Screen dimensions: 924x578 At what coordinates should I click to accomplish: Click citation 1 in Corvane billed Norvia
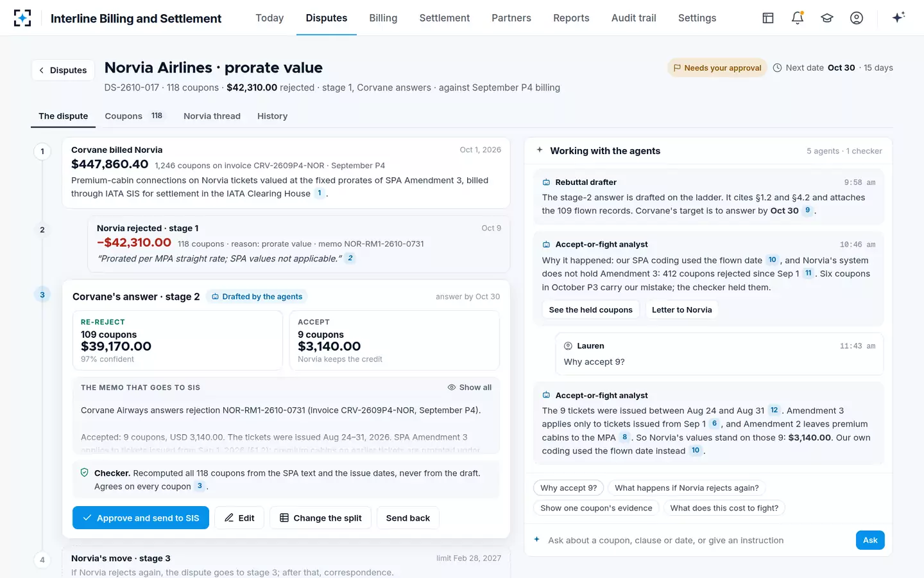(320, 193)
